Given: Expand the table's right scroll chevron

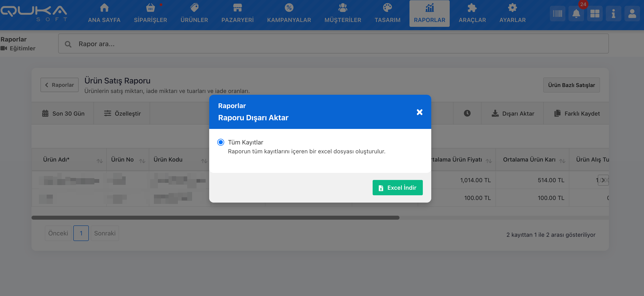Looking at the screenshot, I should point(603,180).
